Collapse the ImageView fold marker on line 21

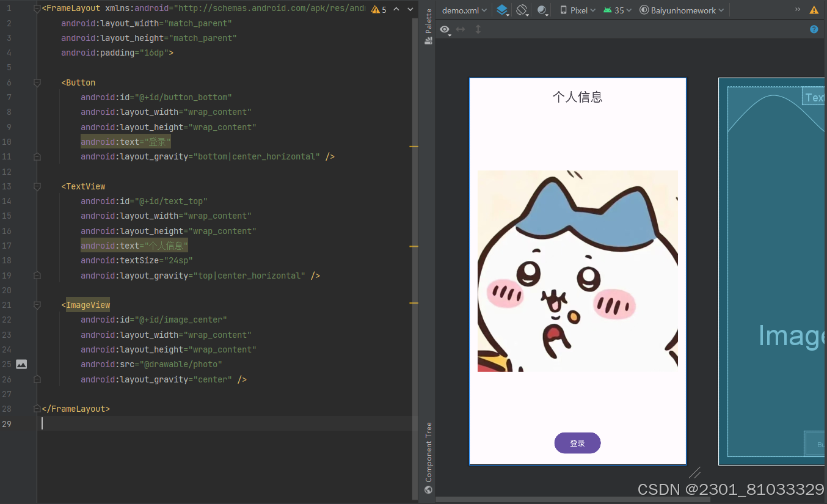(x=37, y=305)
